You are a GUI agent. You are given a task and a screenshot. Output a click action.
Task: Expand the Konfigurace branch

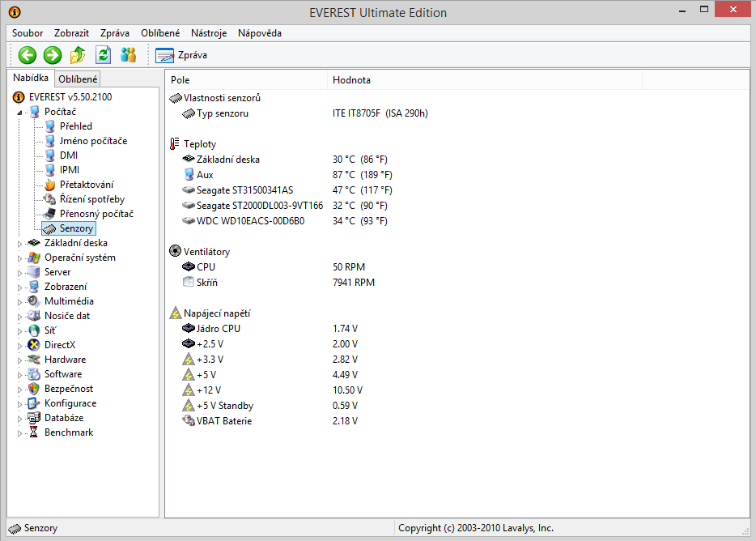tap(19, 404)
